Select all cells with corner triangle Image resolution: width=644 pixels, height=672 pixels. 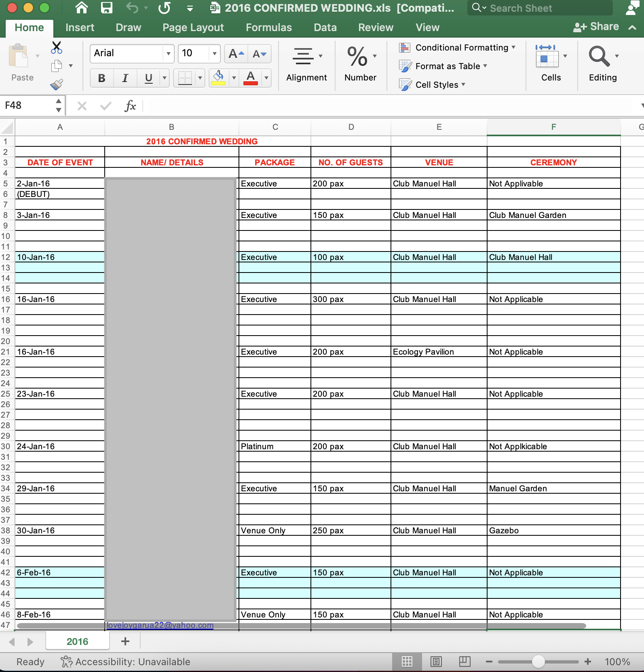7,127
